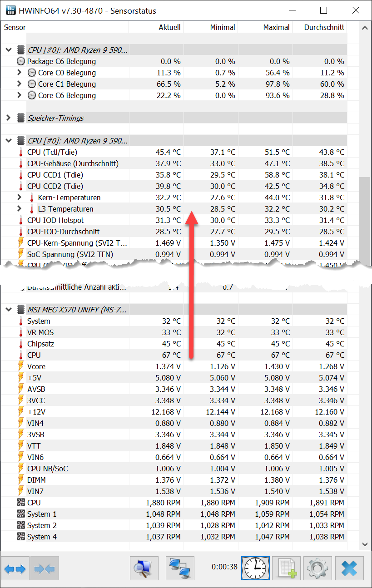Collapse the MSI MEG X570 UNIFY section

(x=9, y=310)
